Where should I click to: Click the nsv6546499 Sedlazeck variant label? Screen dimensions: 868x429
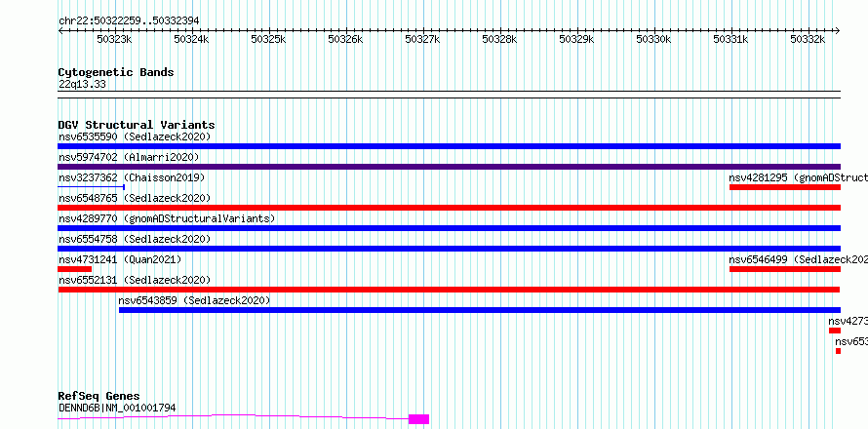tap(798, 259)
